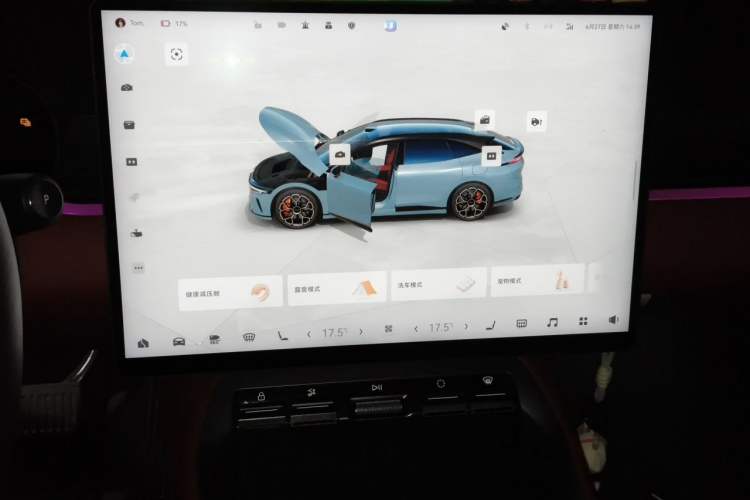Open vehicle settings car icon in dock
Image resolution: width=750 pixels, height=500 pixels.
(x=179, y=342)
